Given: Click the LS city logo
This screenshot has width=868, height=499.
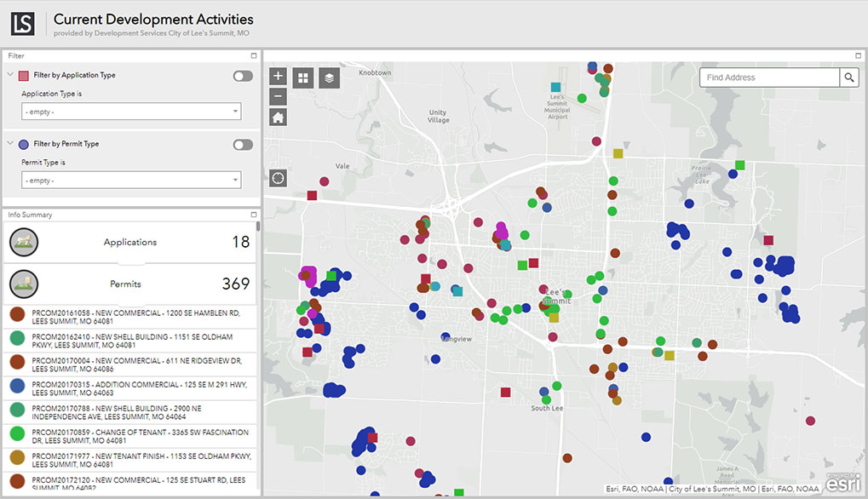Looking at the screenshot, I should click(23, 23).
